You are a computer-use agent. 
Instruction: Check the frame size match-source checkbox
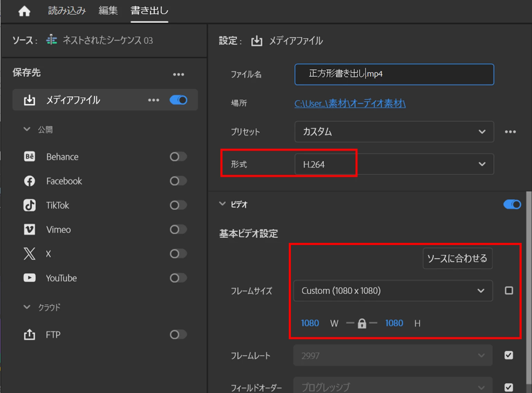point(509,291)
